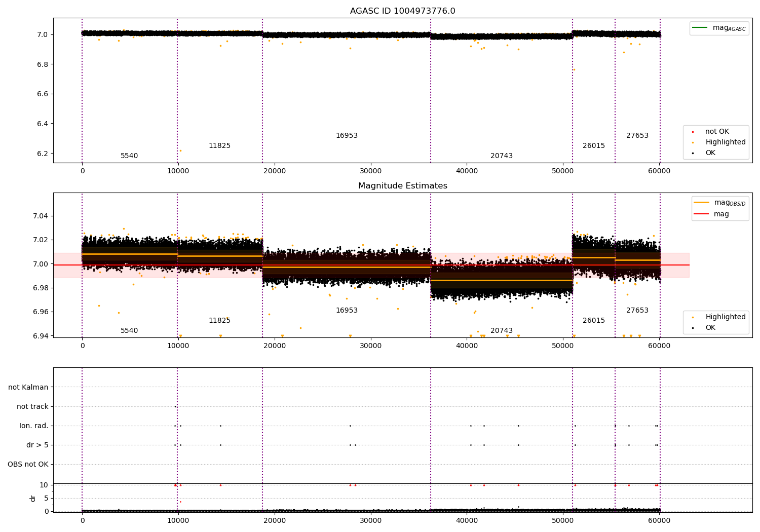Image resolution: width=760 pixels, height=532 pixels.
Task: Click the 'not track' marker dot in bottom plot
Action: click(175, 406)
